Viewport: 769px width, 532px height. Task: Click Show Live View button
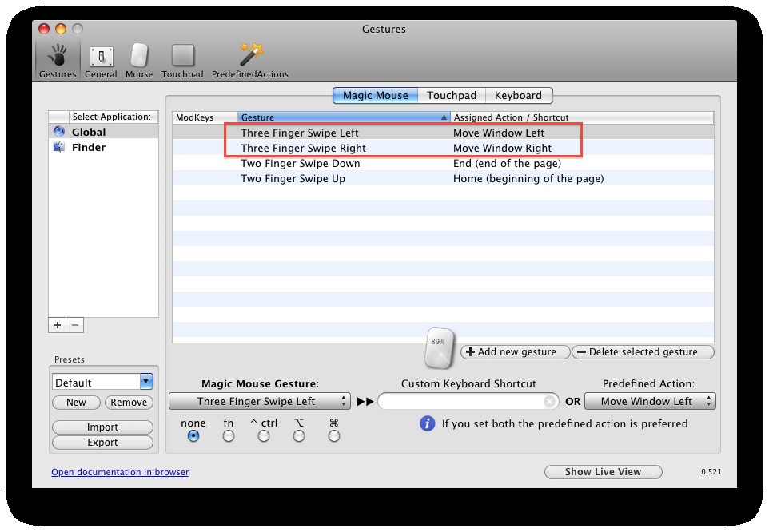[x=604, y=472]
